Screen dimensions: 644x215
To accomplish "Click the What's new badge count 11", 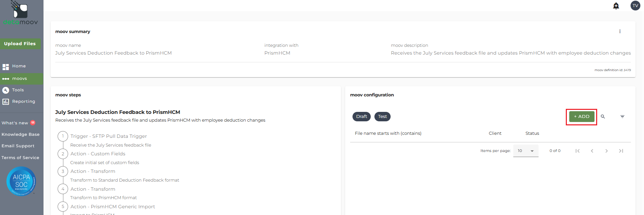I will pyautogui.click(x=33, y=123).
